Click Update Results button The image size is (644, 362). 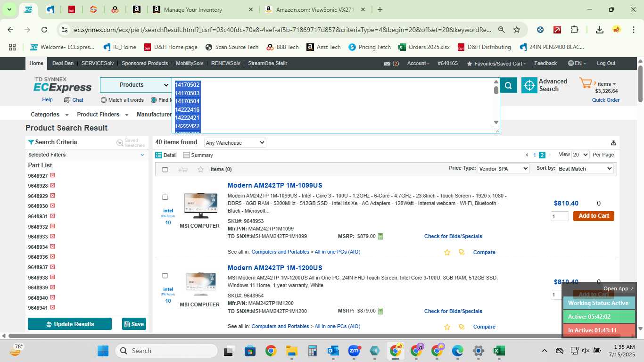(70, 324)
